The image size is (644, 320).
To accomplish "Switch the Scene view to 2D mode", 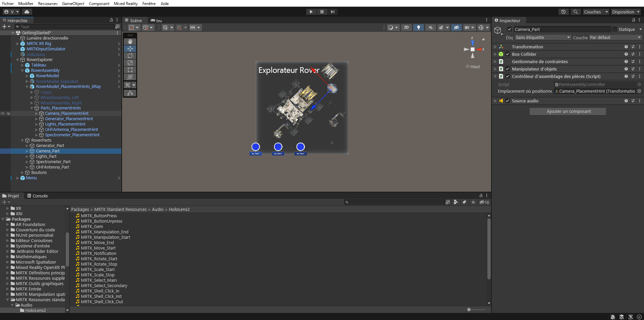I will (x=406, y=28).
